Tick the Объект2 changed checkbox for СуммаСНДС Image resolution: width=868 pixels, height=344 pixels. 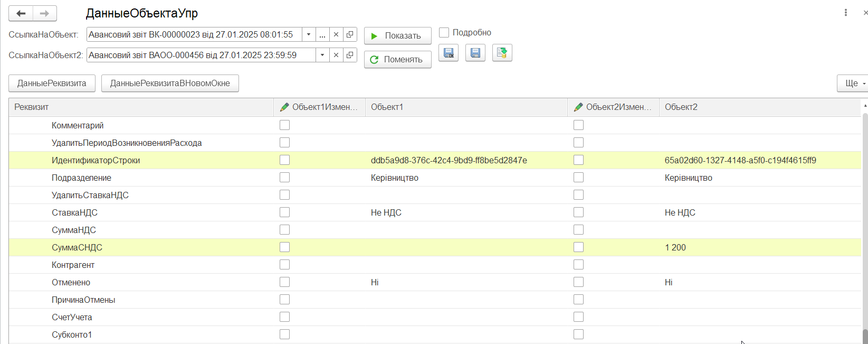click(x=579, y=247)
